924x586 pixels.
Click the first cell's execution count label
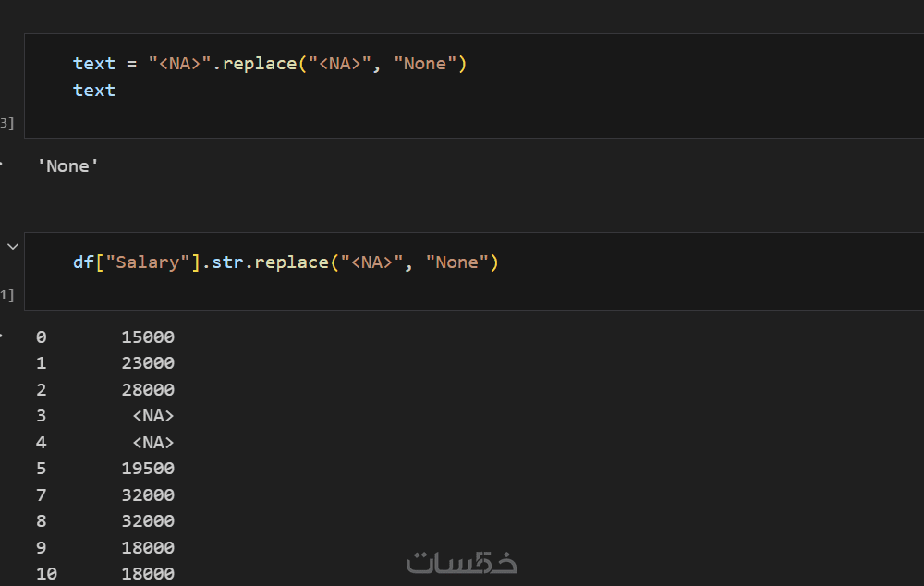coord(6,123)
